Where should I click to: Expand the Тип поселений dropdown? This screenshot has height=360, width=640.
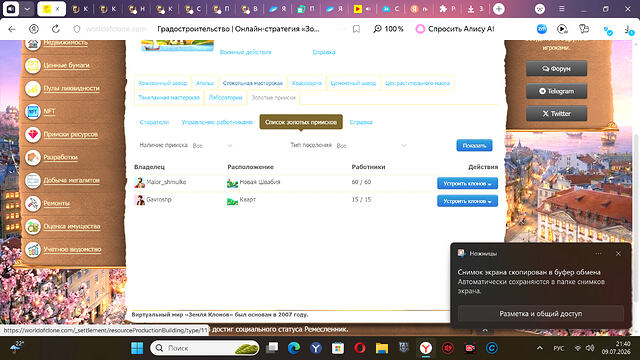371,146
